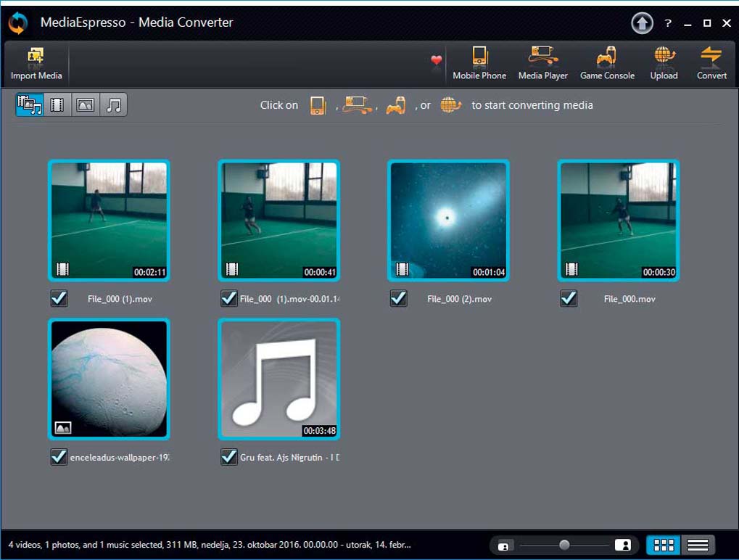
Task: Click the selection summary in status bar
Action: (x=210, y=545)
